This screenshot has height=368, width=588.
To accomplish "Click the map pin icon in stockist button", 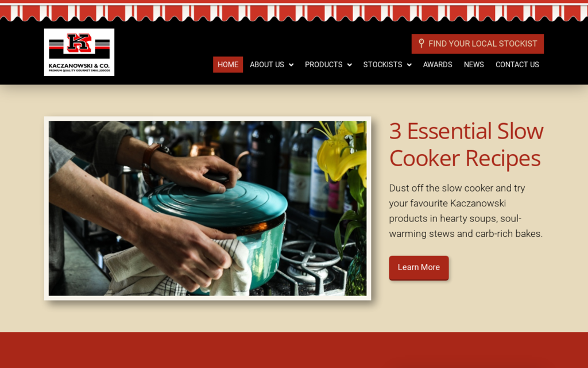I will (421, 44).
